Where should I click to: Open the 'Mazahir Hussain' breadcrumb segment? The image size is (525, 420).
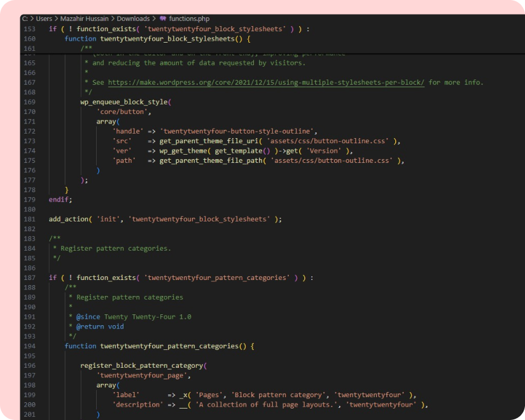point(85,18)
